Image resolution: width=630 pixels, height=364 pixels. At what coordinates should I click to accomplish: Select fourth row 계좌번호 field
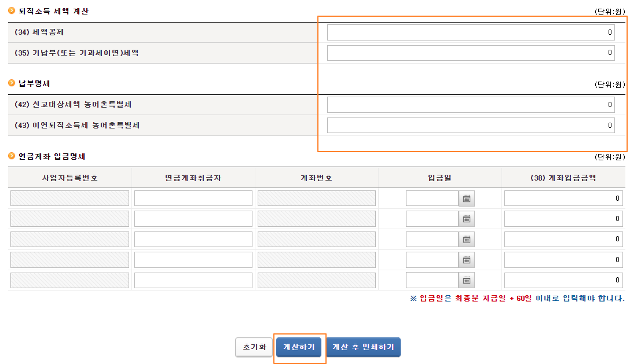[x=317, y=260]
